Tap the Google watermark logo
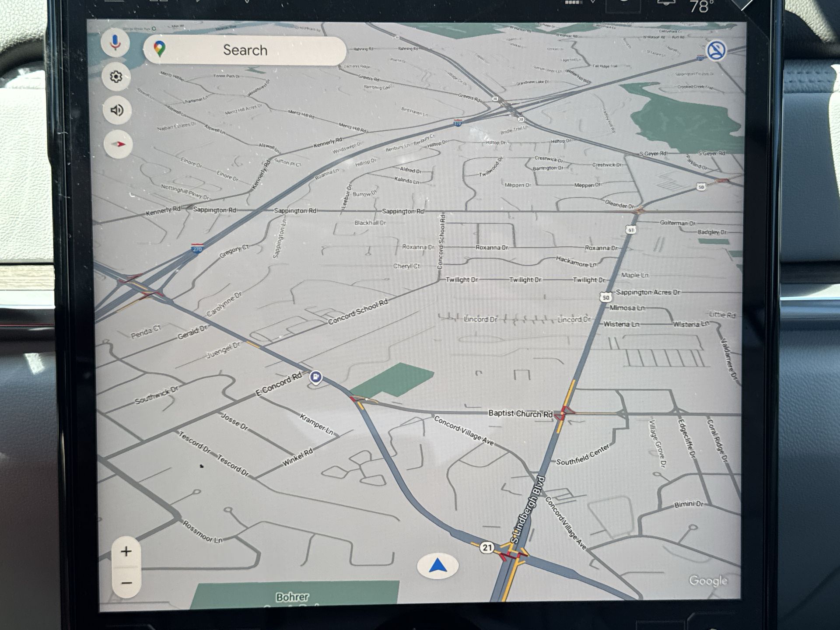840x630 pixels. click(x=708, y=581)
